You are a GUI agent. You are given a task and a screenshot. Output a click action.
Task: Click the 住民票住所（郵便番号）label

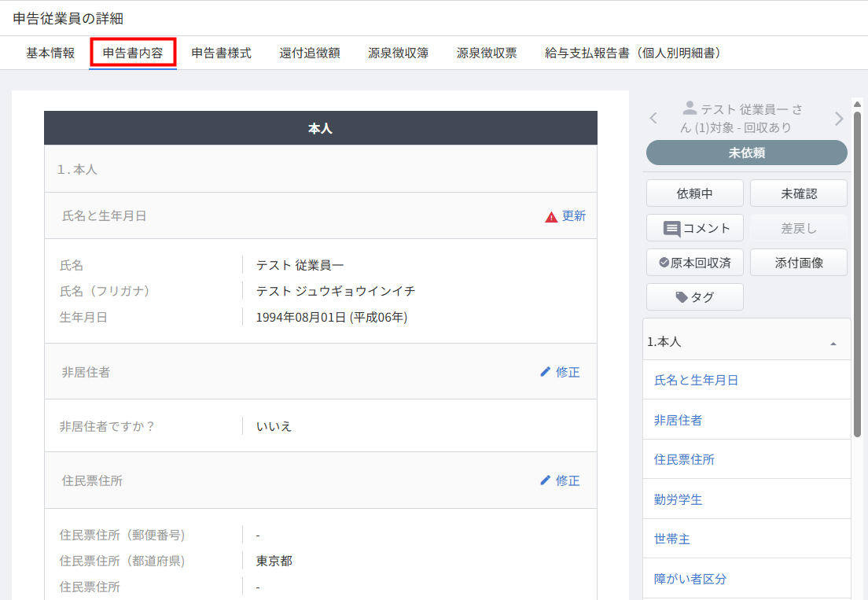pyautogui.click(x=123, y=536)
